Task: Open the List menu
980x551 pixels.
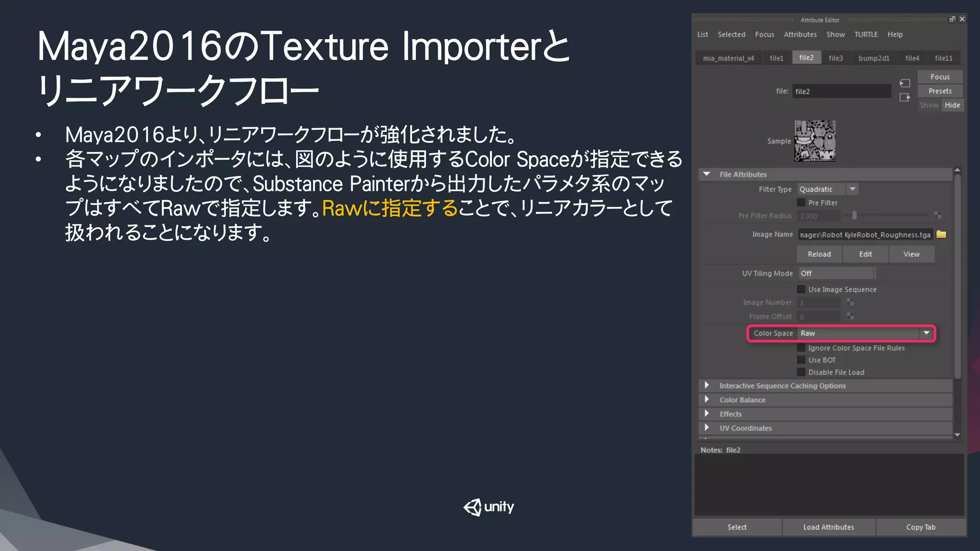Action: [x=702, y=34]
